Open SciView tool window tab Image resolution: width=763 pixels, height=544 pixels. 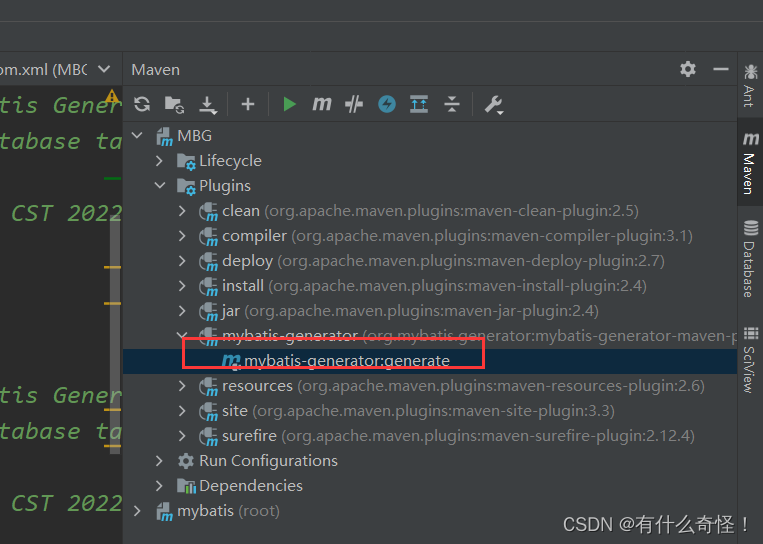pyautogui.click(x=750, y=360)
